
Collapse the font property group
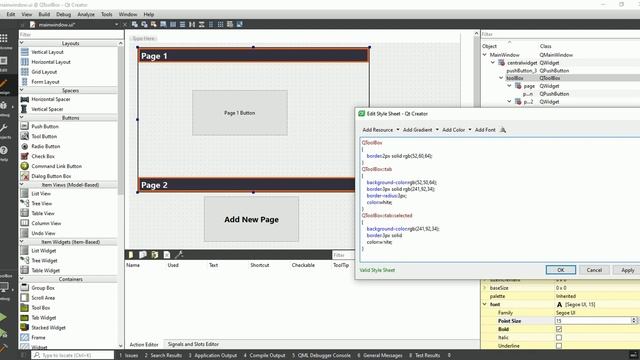tap(484, 304)
